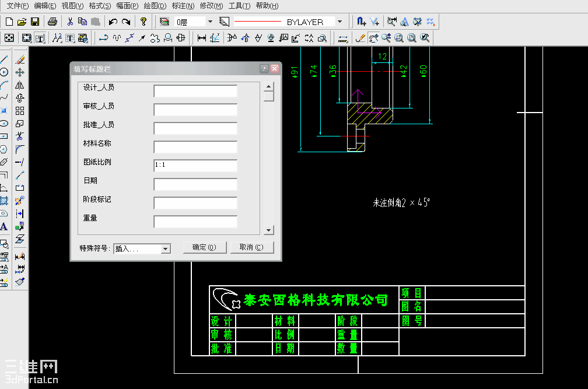Open the 格式(S) menu
Viewport: 588px width, 389px height.
tap(100, 6)
